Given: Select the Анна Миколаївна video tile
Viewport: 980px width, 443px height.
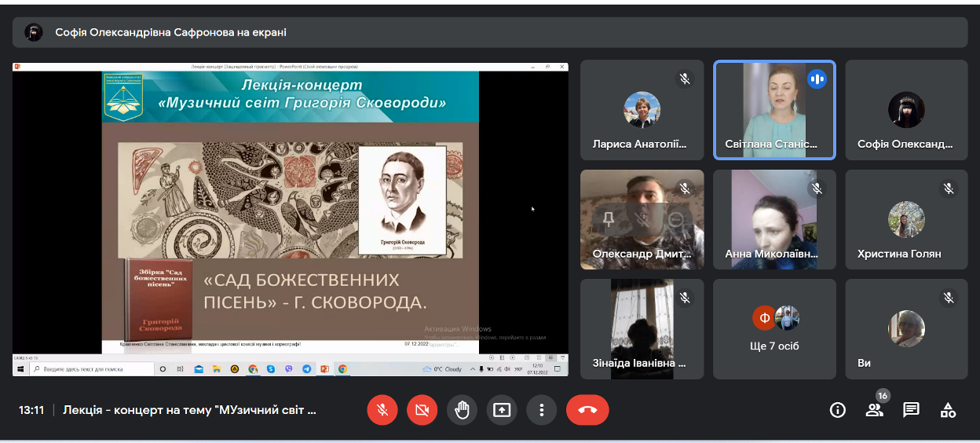Looking at the screenshot, I should coord(774,219).
